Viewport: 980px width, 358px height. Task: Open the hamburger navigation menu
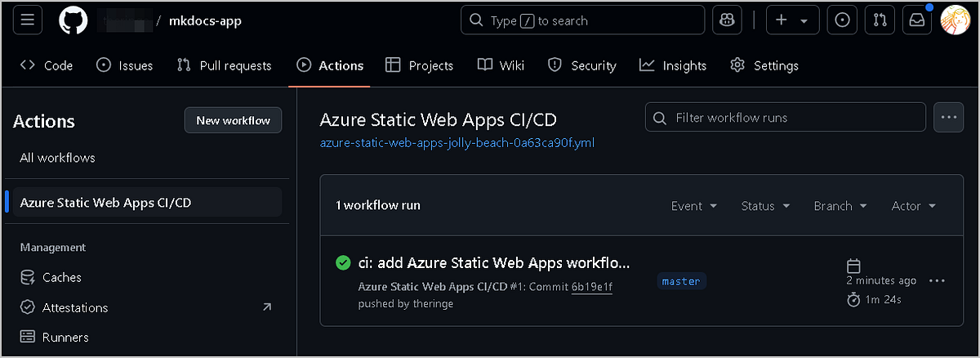[27, 20]
